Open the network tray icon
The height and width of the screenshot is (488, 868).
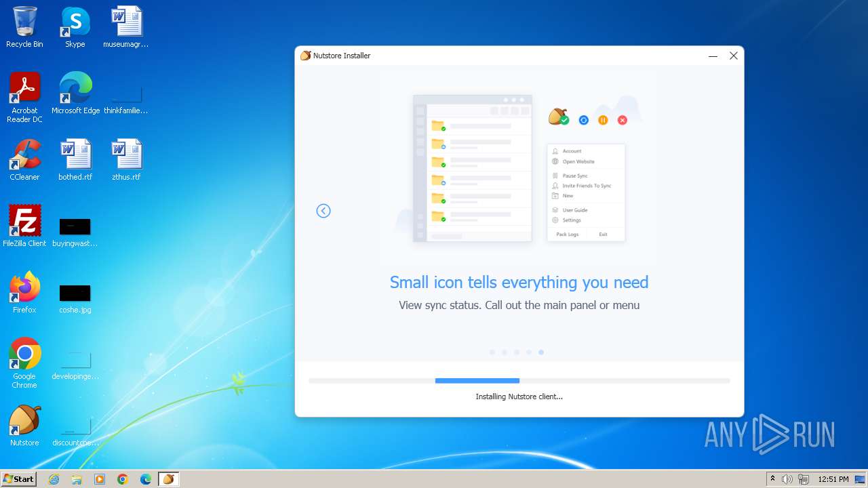[804, 479]
